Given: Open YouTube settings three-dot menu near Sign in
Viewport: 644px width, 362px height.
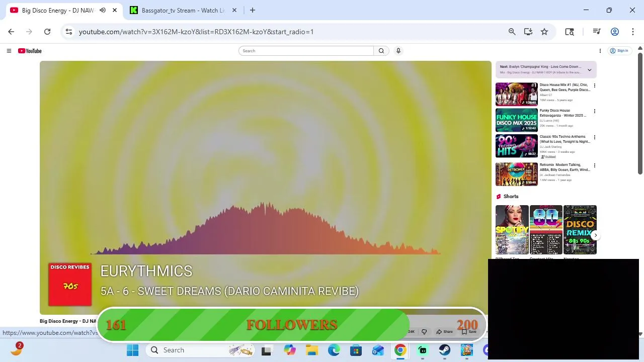Looking at the screenshot, I should (x=600, y=51).
